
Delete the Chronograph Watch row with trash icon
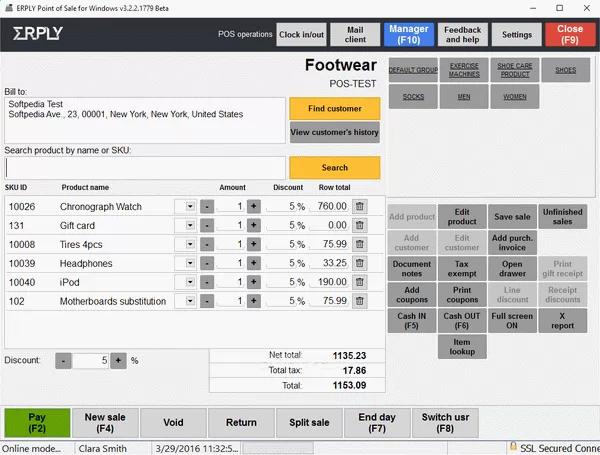pos(360,206)
